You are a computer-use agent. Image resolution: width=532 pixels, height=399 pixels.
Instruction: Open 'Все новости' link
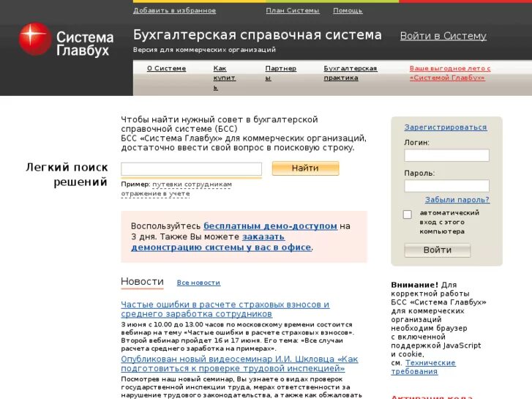[198, 283]
